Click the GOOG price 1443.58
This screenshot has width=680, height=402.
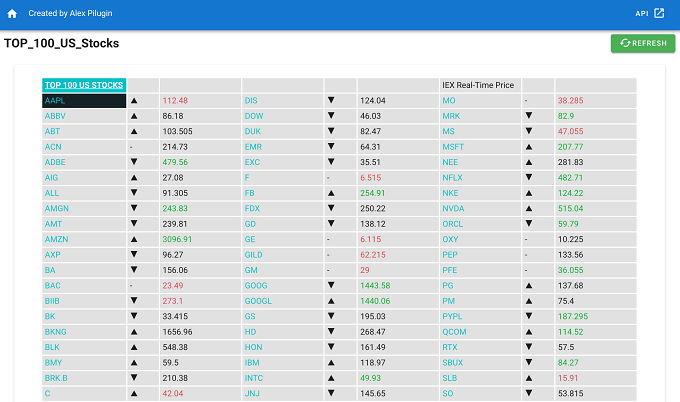click(x=375, y=286)
